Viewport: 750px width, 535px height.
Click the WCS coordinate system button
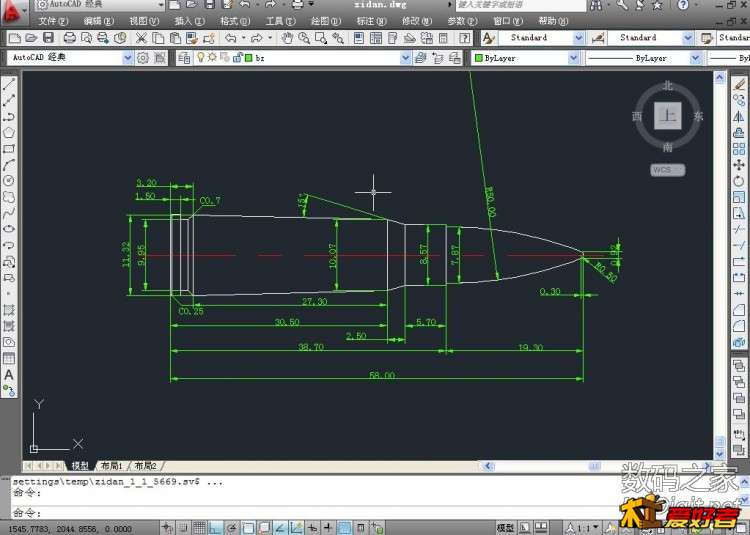pos(667,170)
